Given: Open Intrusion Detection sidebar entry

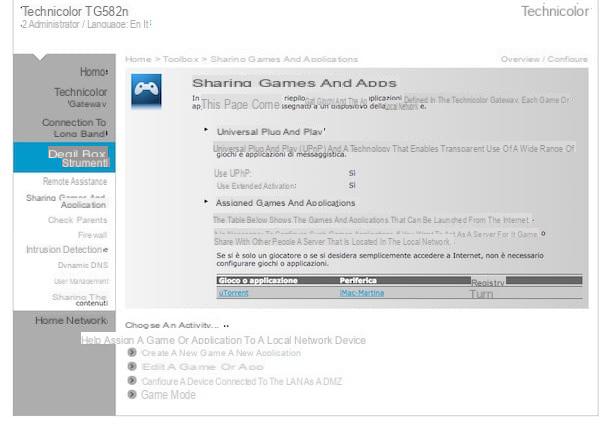Looking at the screenshot, I should [67, 250].
